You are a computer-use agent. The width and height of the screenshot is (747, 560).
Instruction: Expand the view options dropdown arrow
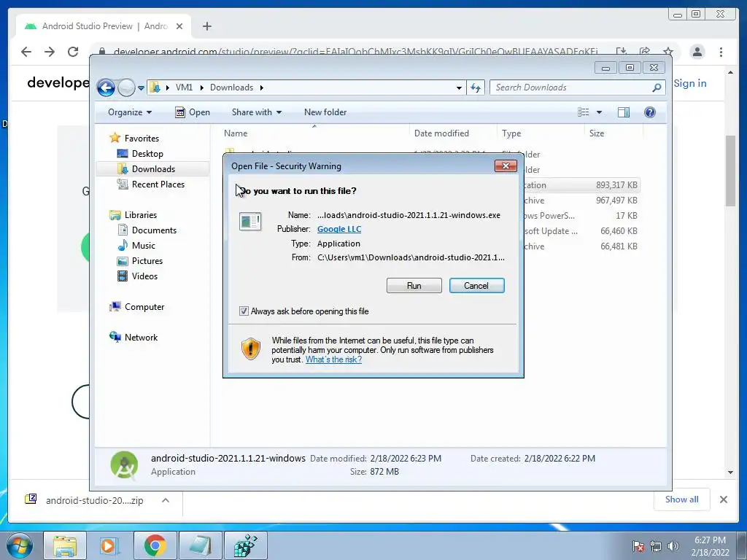point(600,112)
